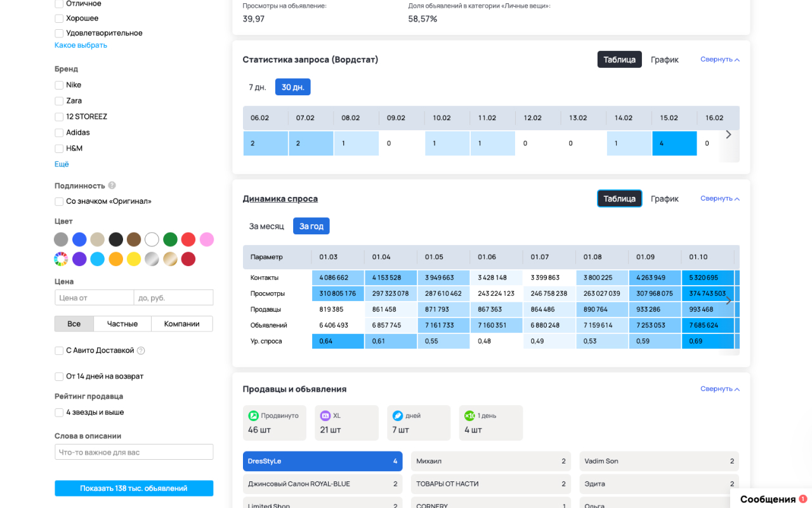Click the right arrow on the Wordstat table
The height and width of the screenshot is (508, 812).
click(728, 135)
